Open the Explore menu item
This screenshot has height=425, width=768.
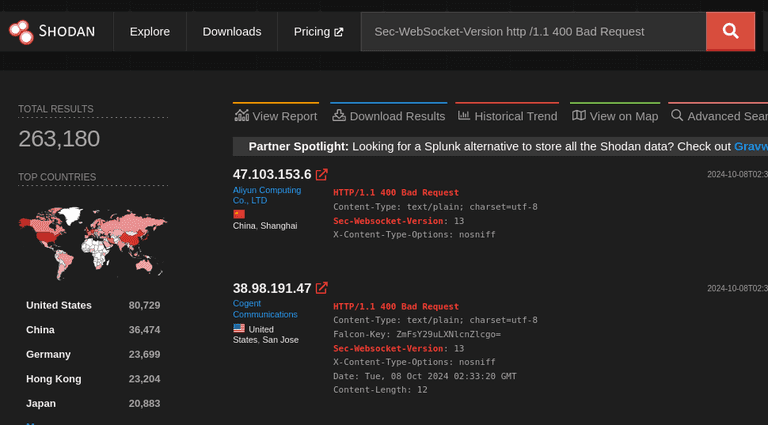pos(149,32)
